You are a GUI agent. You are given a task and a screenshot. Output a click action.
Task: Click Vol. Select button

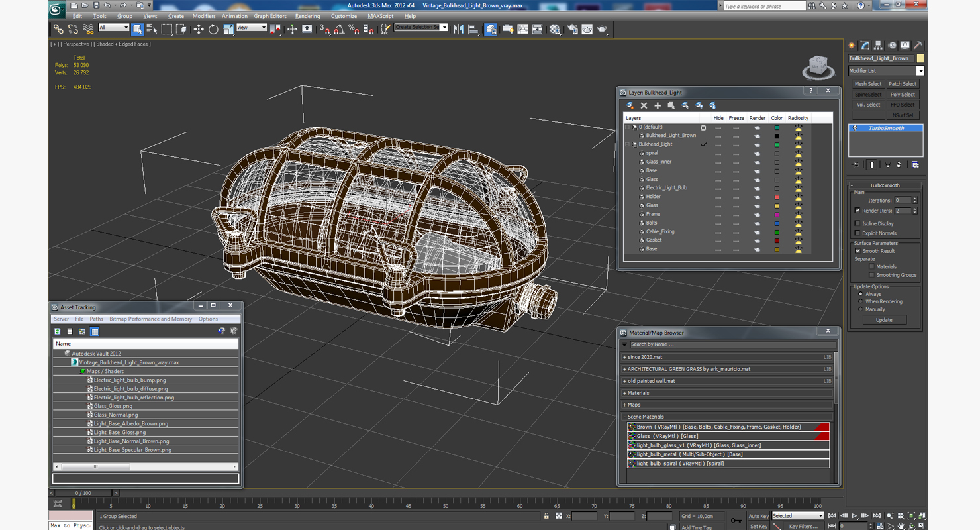point(868,105)
